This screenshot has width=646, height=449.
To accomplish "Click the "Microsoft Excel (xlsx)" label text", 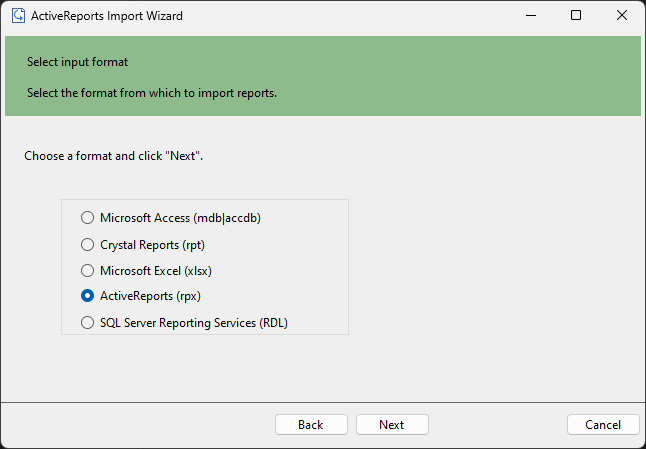I will coord(156,271).
